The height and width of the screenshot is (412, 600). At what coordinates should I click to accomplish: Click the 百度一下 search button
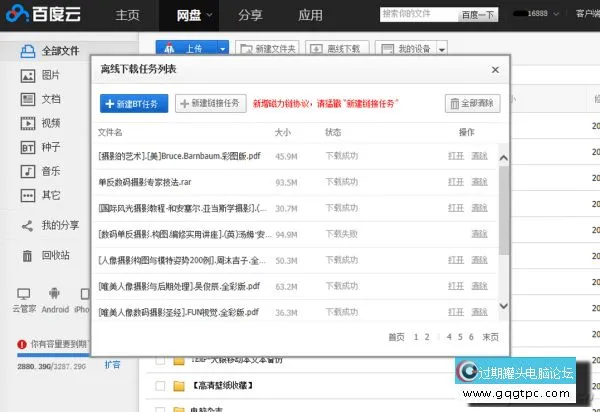point(478,15)
